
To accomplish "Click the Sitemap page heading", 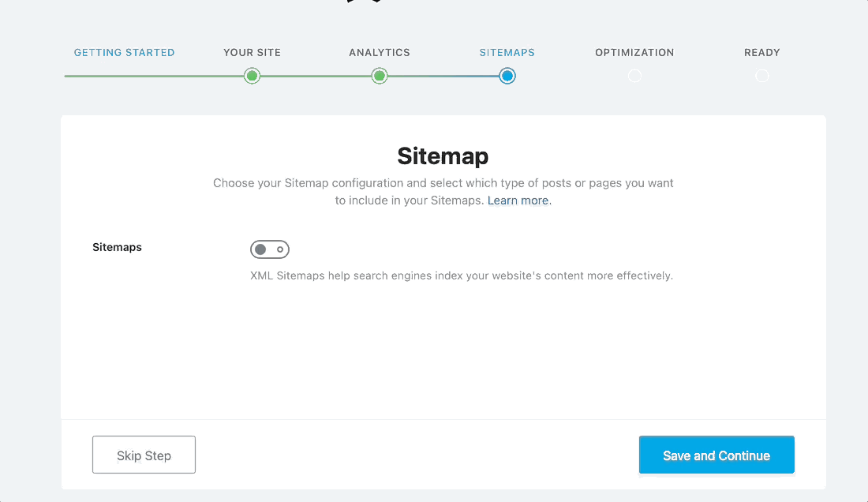I will click(443, 156).
